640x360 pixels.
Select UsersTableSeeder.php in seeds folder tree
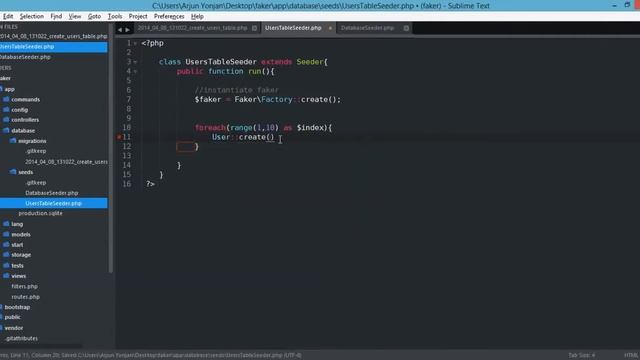(x=53, y=203)
